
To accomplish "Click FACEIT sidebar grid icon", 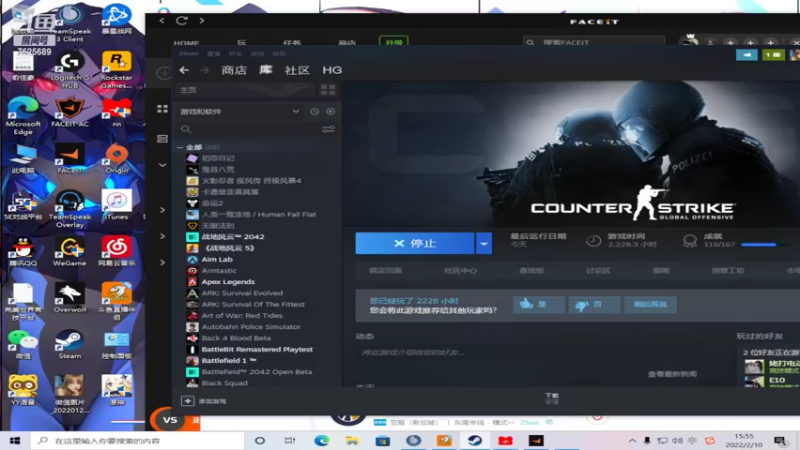I will [162, 109].
